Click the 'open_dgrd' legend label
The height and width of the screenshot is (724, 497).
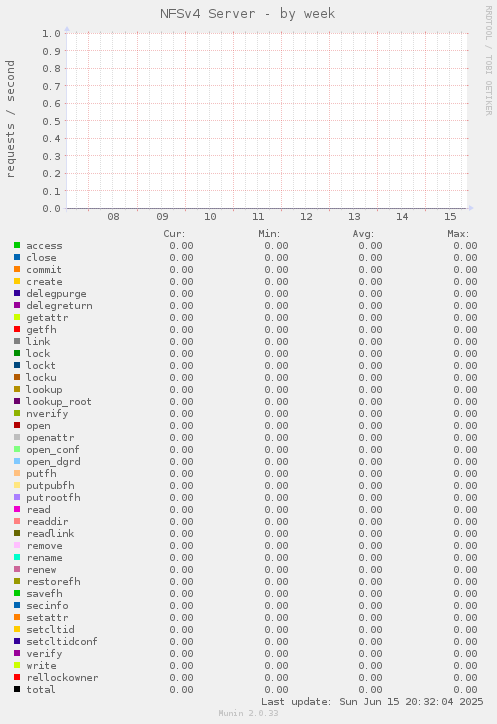pos(53,462)
